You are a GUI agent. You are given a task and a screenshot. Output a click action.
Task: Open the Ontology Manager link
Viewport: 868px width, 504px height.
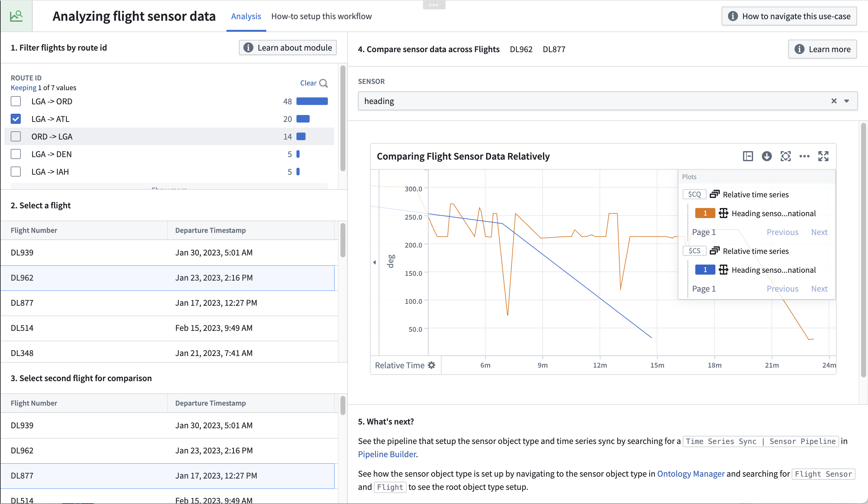(x=691, y=474)
